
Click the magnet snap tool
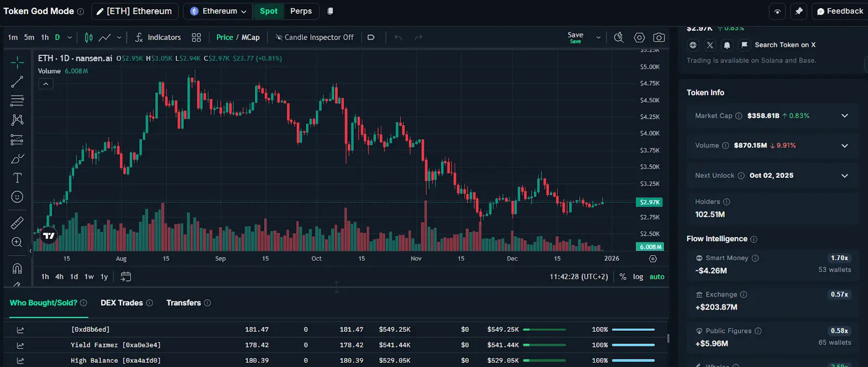coord(17,268)
